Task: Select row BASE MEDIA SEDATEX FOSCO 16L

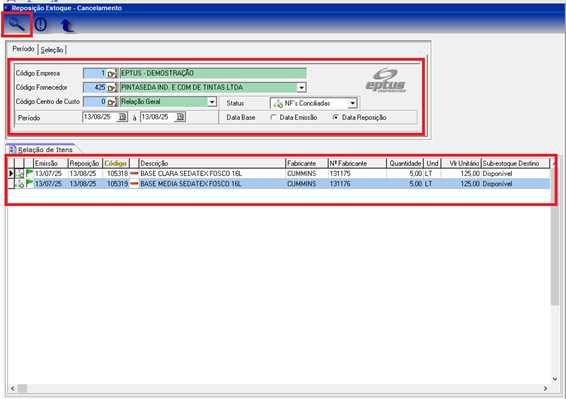Action: [279, 184]
